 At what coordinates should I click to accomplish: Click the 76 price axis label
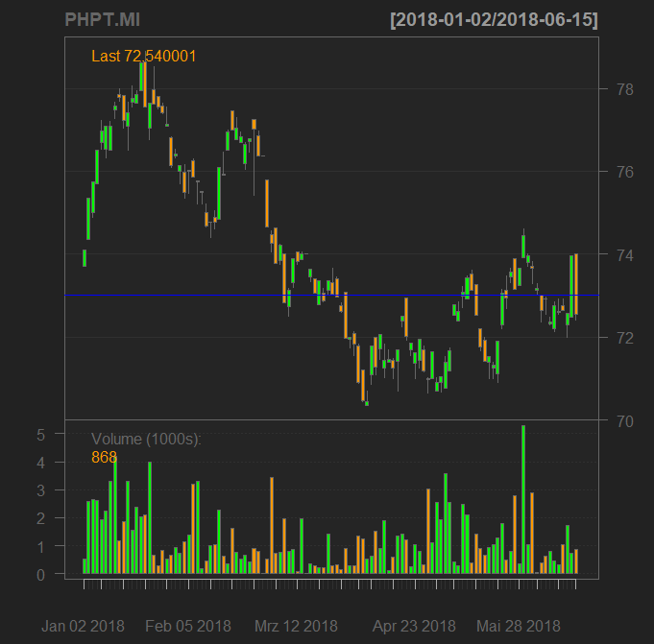pos(623,173)
